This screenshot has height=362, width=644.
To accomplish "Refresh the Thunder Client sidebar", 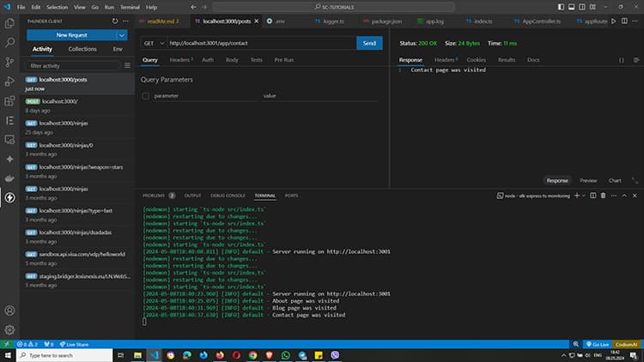I will point(115,20).
